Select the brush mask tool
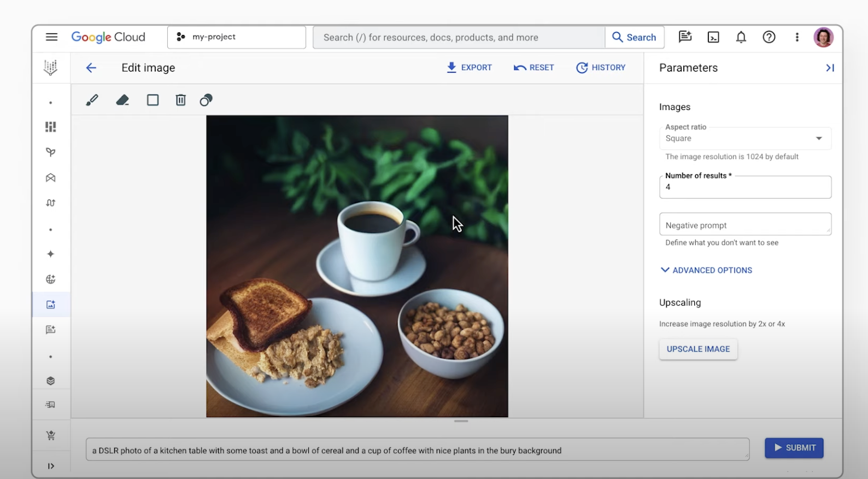 click(92, 100)
